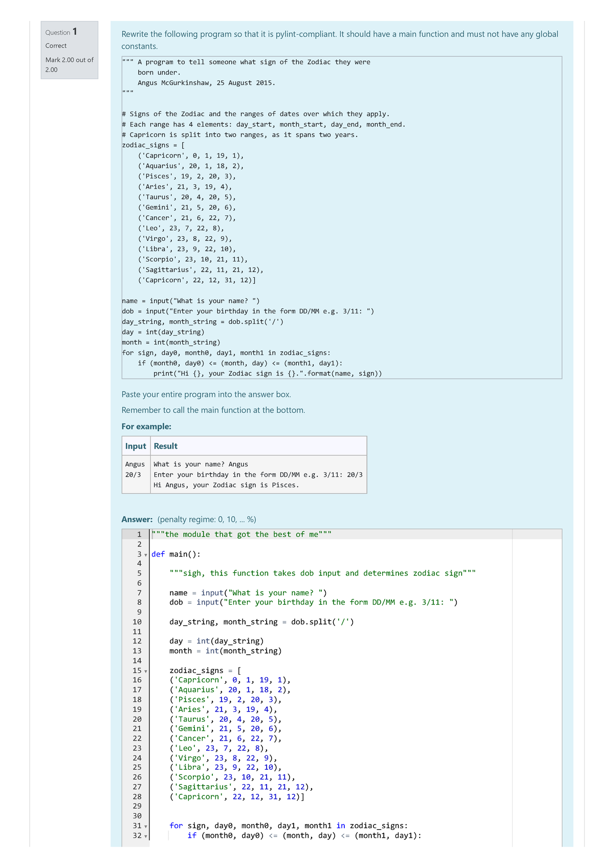The image size is (614, 868).
Task: Click the Question 1 heading
Action: pos(61,32)
